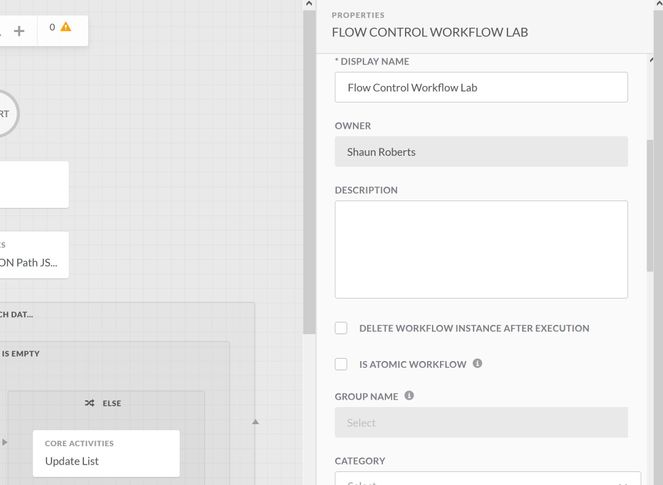Enable Delete Workflow Instance After Execution checkbox

341,328
